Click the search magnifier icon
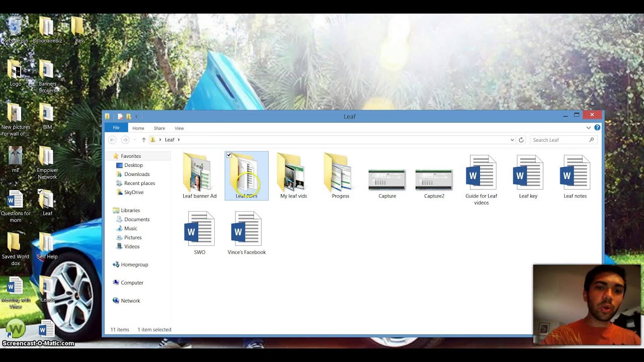 click(x=592, y=140)
